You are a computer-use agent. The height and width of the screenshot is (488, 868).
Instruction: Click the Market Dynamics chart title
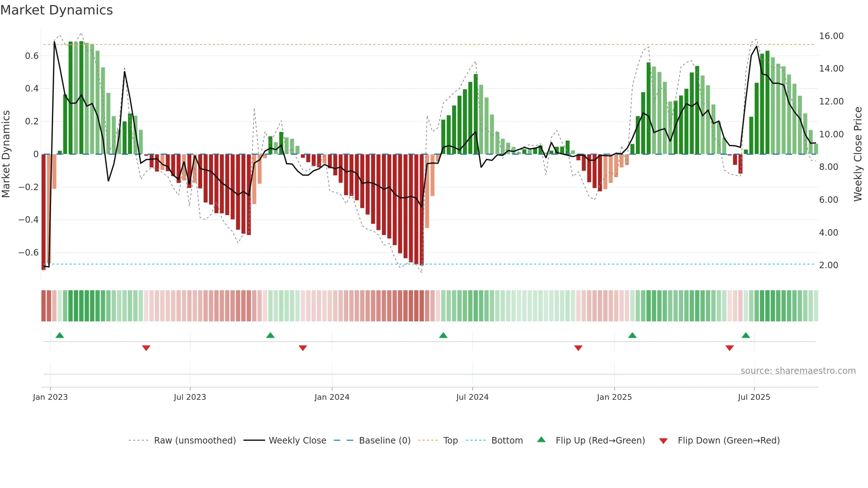(56, 10)
